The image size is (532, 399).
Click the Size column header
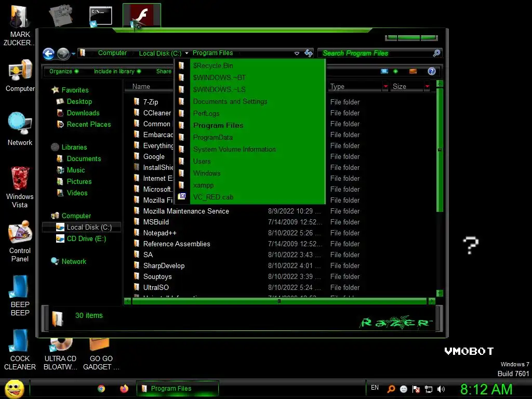tap(407, 87)
